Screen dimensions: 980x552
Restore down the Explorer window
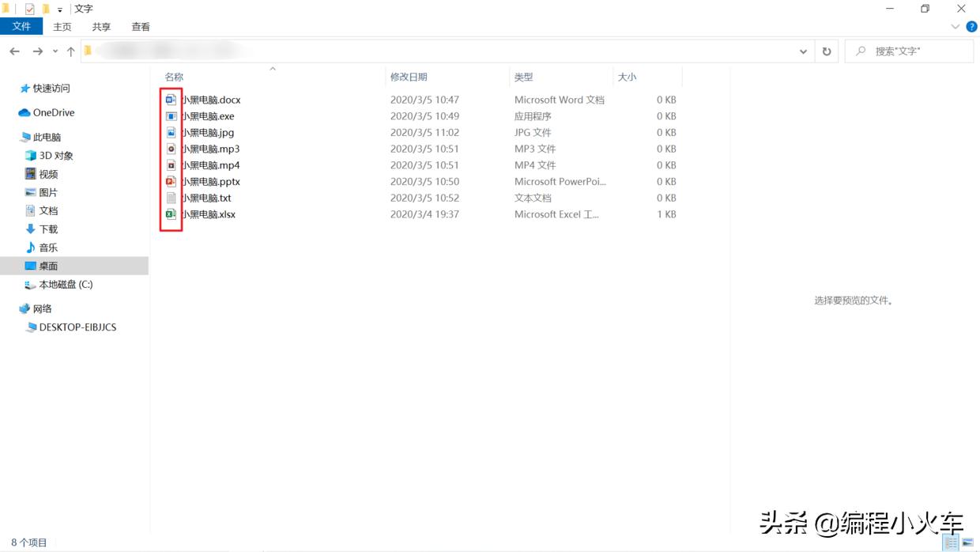click(925, 9)
